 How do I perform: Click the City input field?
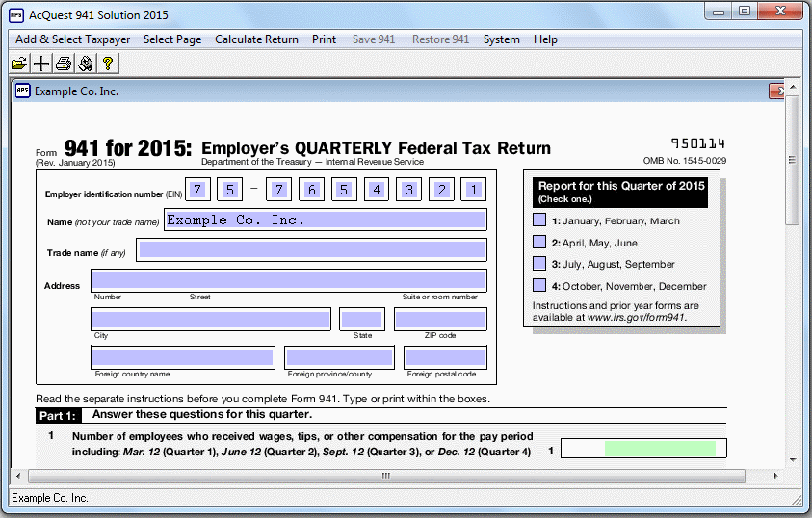tap(211, 319)
